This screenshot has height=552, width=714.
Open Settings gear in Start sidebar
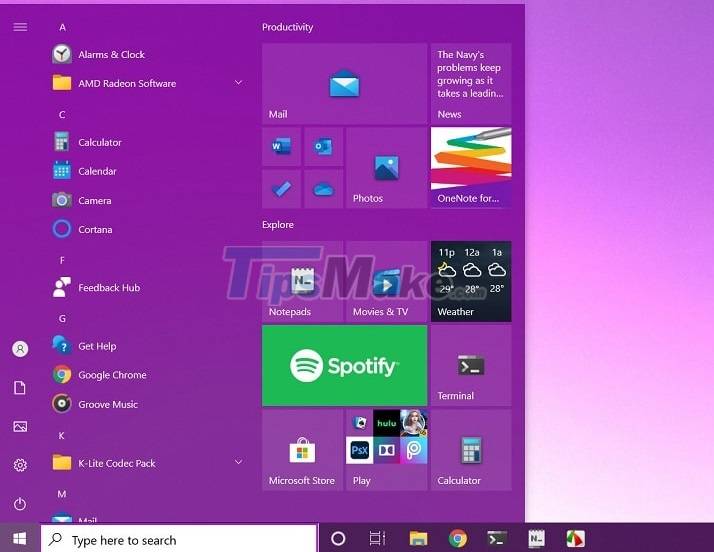[x=20, y=465]
